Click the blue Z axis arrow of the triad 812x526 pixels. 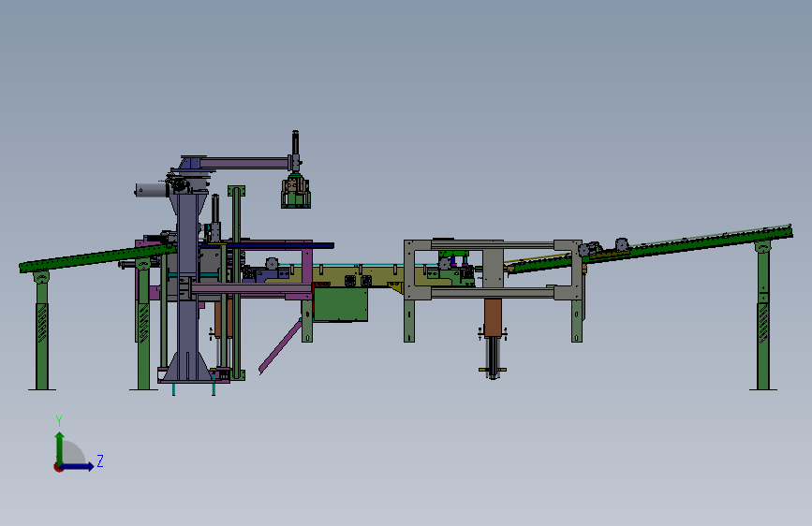[78, 466]
